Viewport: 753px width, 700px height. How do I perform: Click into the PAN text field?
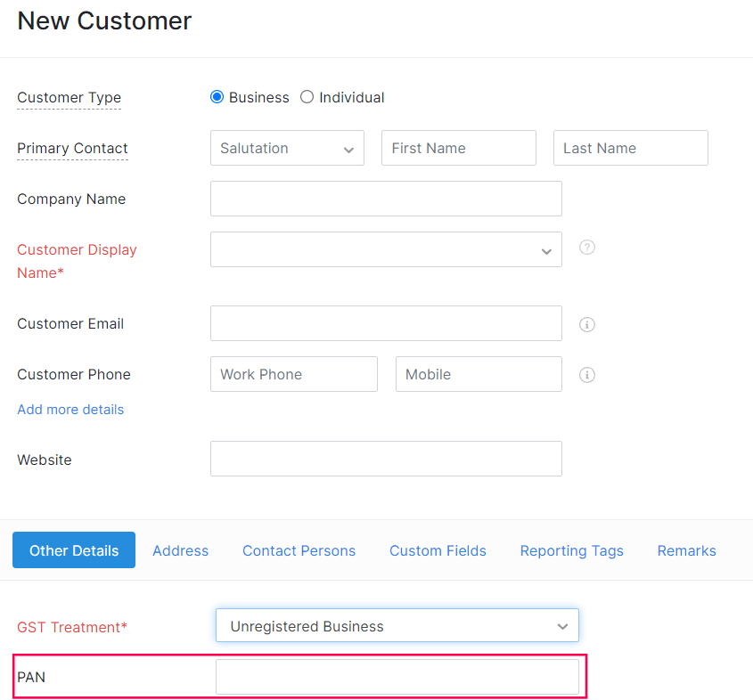(397, 677)
